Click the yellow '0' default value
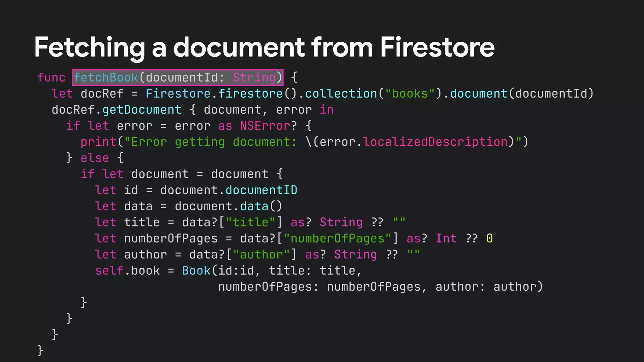Image resolution: width=644 pixels, height=362 pixels. [490, 238]
